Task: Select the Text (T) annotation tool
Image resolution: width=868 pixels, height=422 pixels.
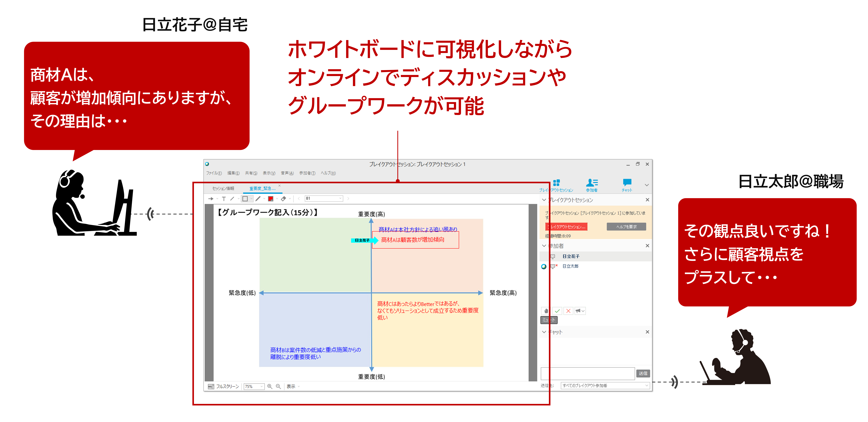Action: (x=224, y=199)
